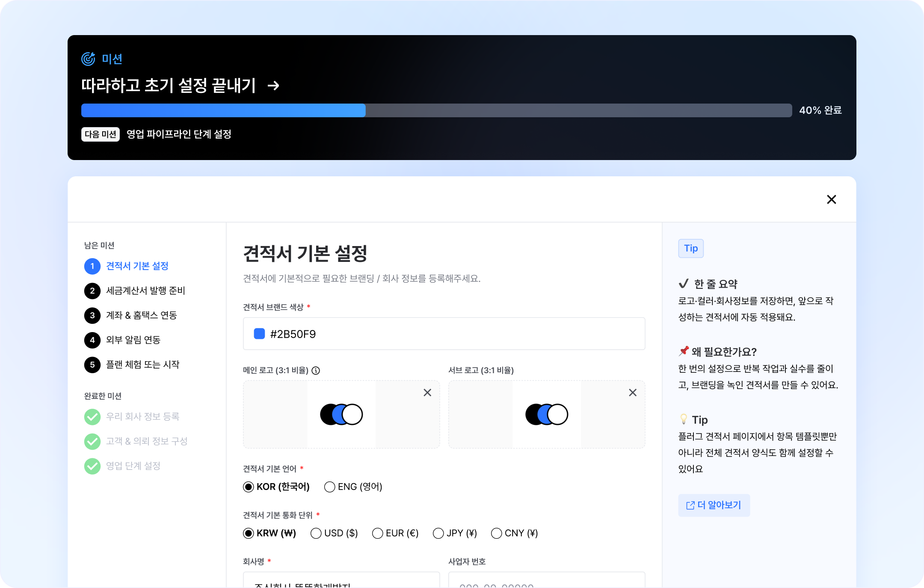Viewport: 924px width, 588px height.
Task: Close the mission panel with X
Action: point(831,199)
